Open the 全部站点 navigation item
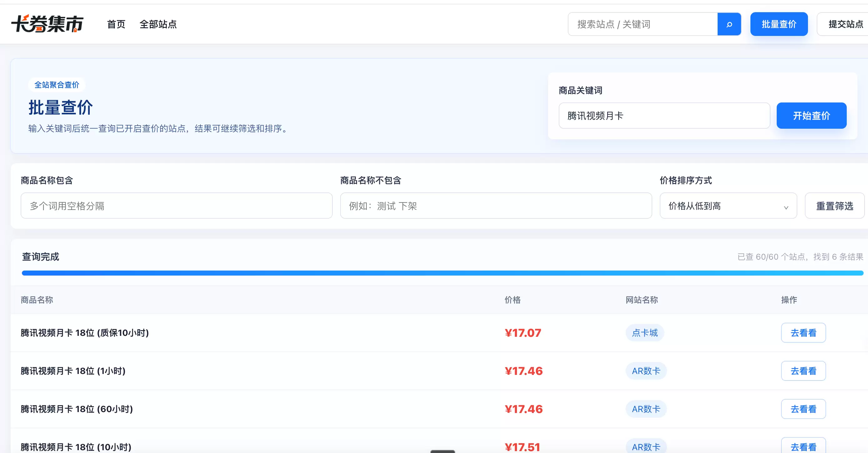 (158, 24)
